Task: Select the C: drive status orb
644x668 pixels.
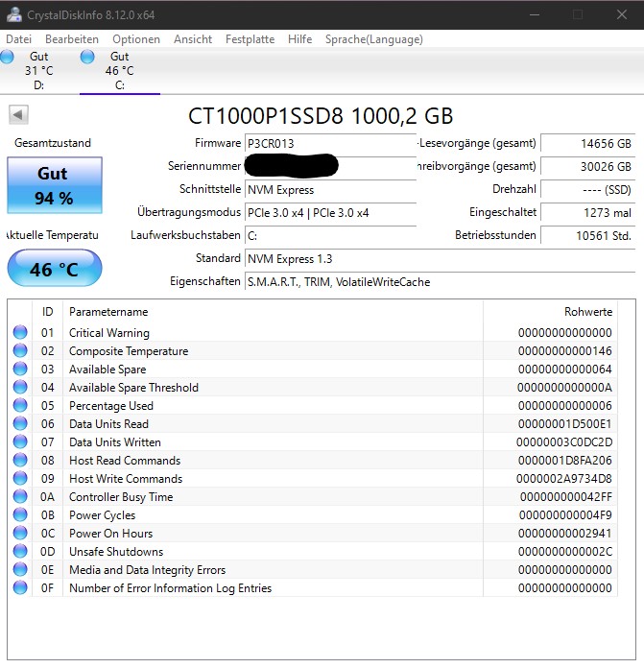Action: [x=87, y=57]
